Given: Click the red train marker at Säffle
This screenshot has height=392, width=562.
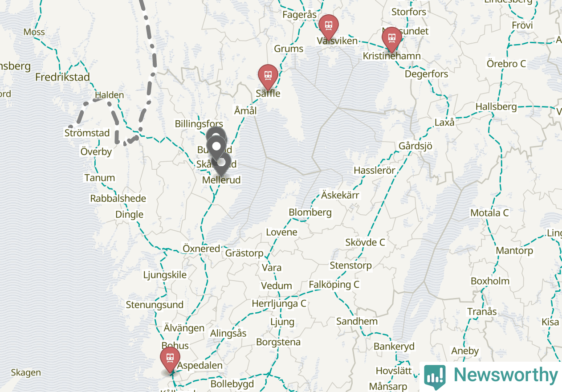Looking at the screenshot, I should tap(268, 76).
